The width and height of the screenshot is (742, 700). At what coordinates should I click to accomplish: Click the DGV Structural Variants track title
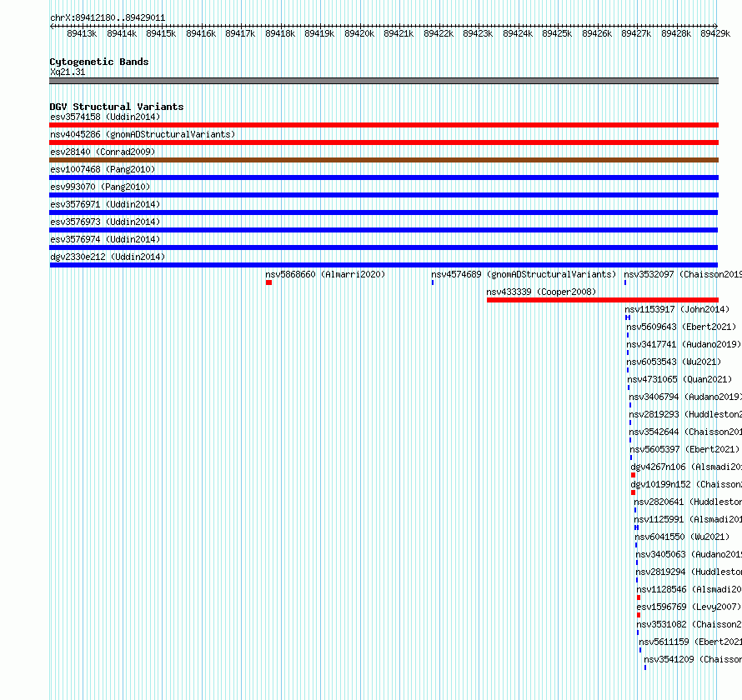click(117, 107)
